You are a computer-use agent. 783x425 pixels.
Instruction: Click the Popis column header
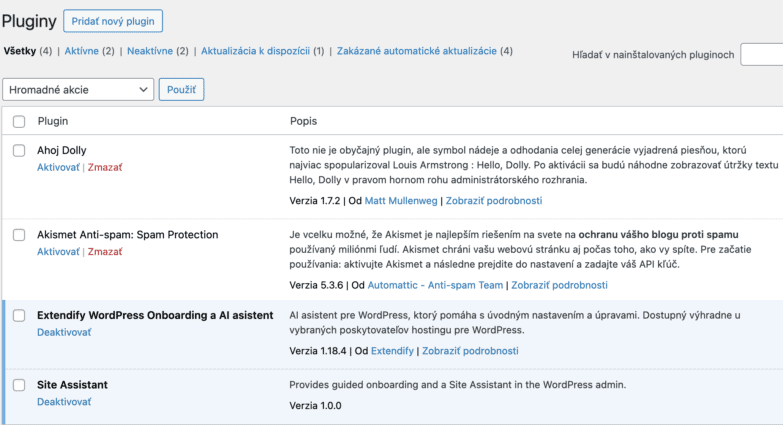tap(304, 121)
